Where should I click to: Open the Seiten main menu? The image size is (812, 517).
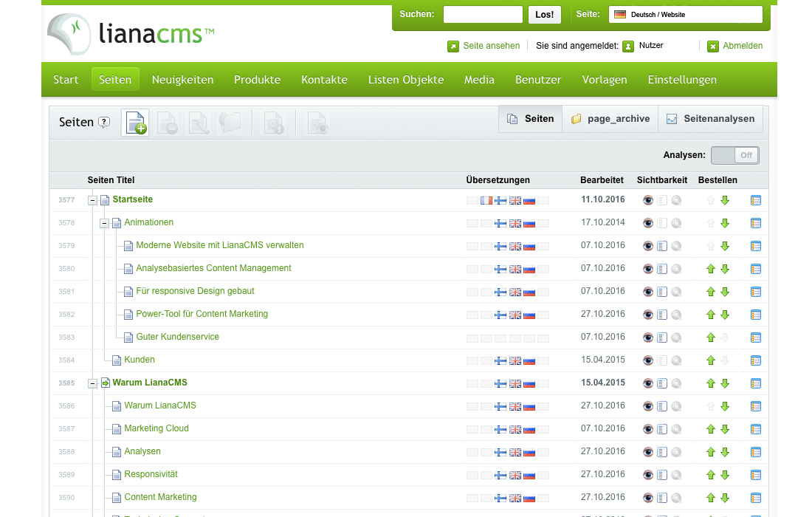(x=115, y=79)
